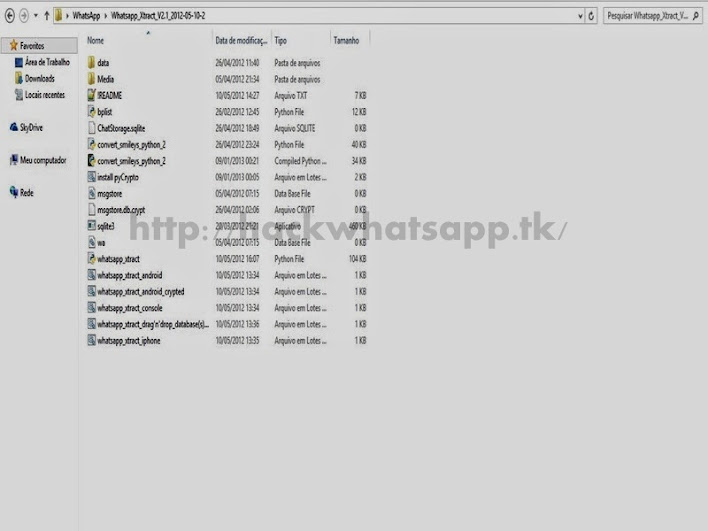Click the file name ChatStorage.sqlite
This screenshot has width=708, height=531.
[121, 128]
